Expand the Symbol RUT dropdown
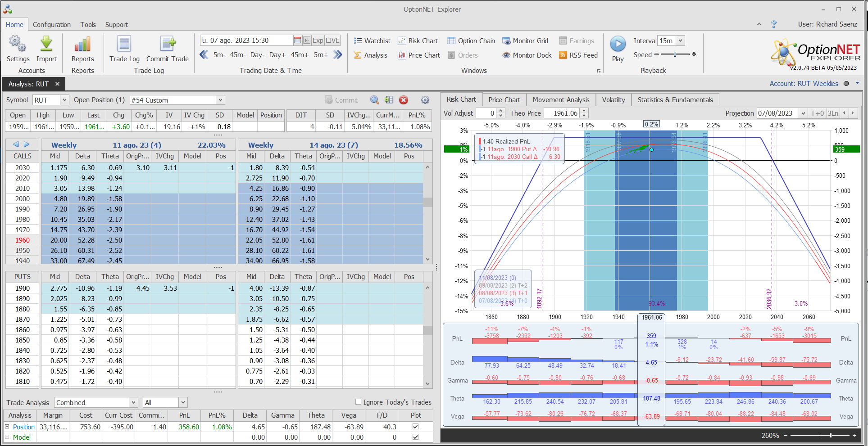 (64, 100)
